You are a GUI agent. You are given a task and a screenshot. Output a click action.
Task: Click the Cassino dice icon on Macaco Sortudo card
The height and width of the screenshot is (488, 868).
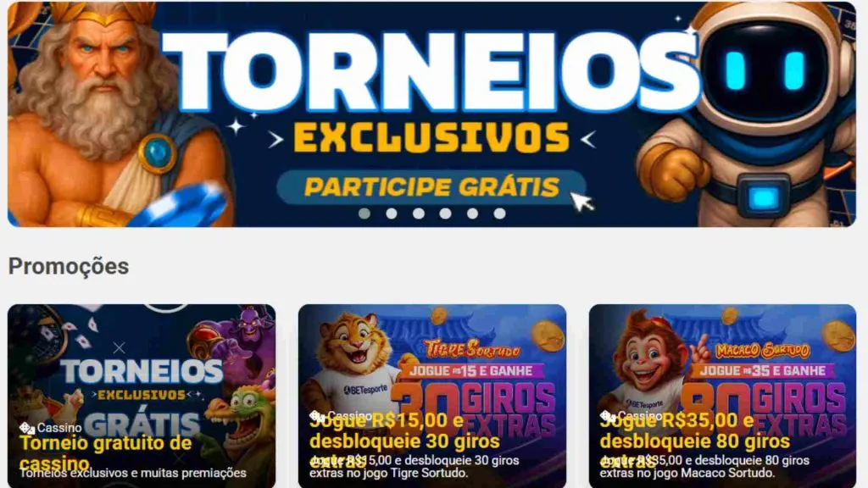click(x=607, y=415)
